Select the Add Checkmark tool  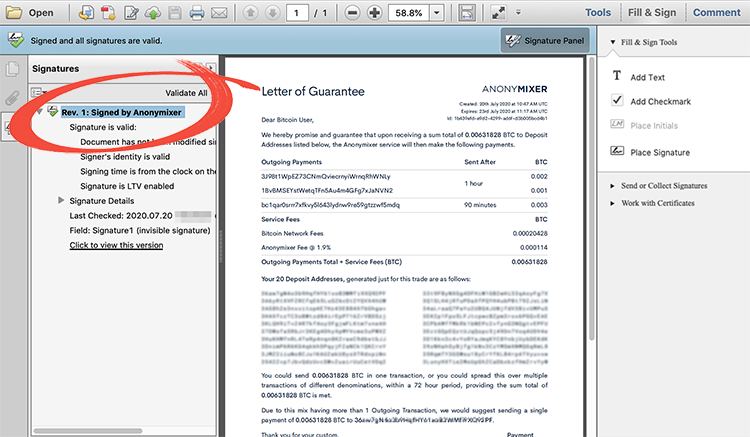[618, 101]
